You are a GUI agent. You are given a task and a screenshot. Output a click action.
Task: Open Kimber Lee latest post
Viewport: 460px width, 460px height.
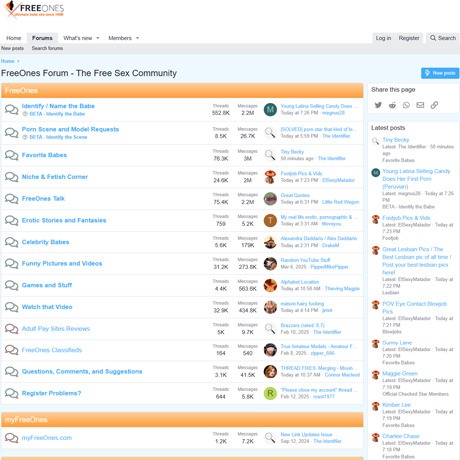coord(396,405)
